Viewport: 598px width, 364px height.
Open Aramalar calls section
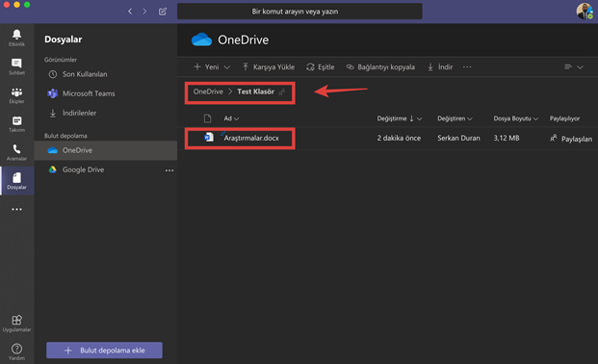pos(16,152)
